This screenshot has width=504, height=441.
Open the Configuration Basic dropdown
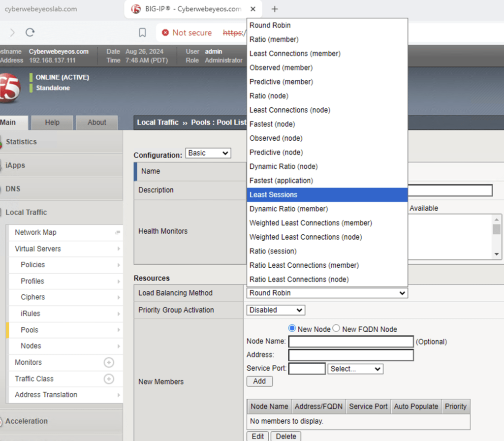click(208, 153)
